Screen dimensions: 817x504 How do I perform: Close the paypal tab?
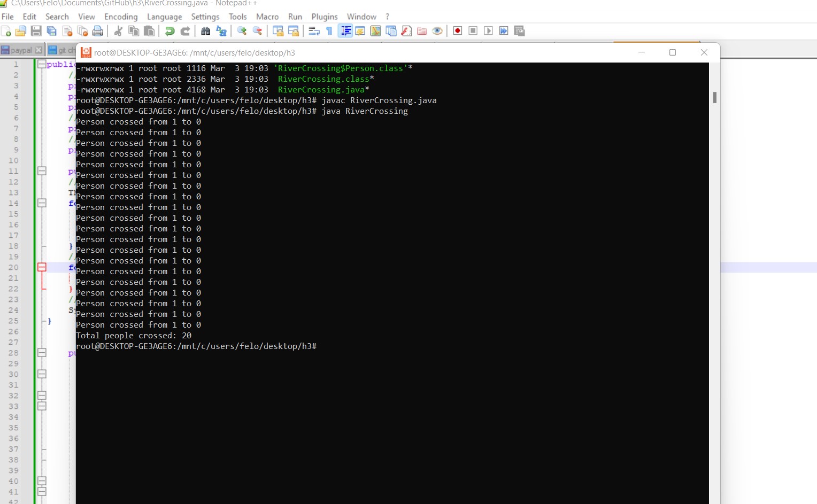pyautogui.click(x=38, y=50)
